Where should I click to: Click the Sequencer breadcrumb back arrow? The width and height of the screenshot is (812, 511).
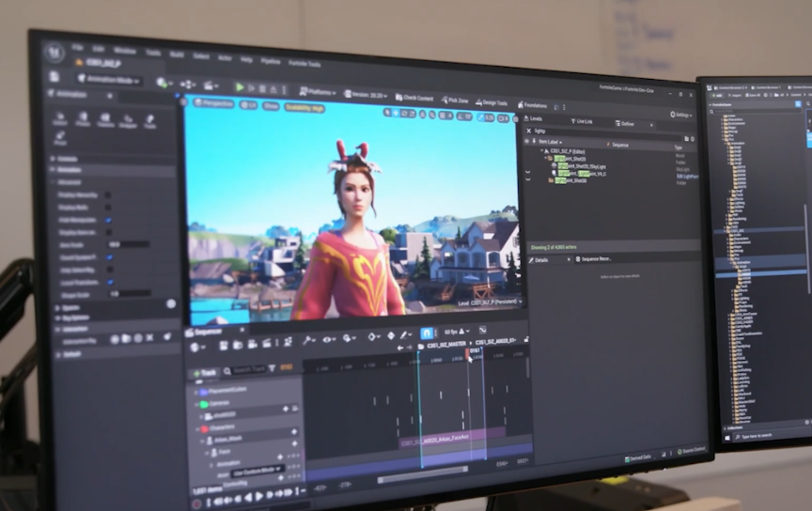(399, 348)
